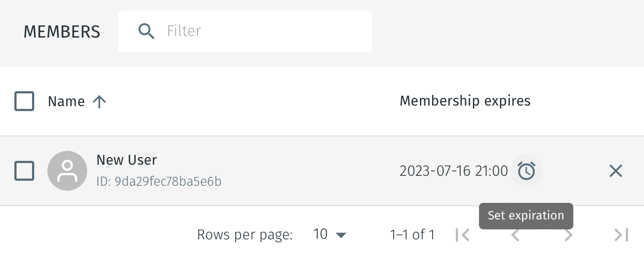Sort by the Name column header
The image size is (644, 262).
(66, 102)
